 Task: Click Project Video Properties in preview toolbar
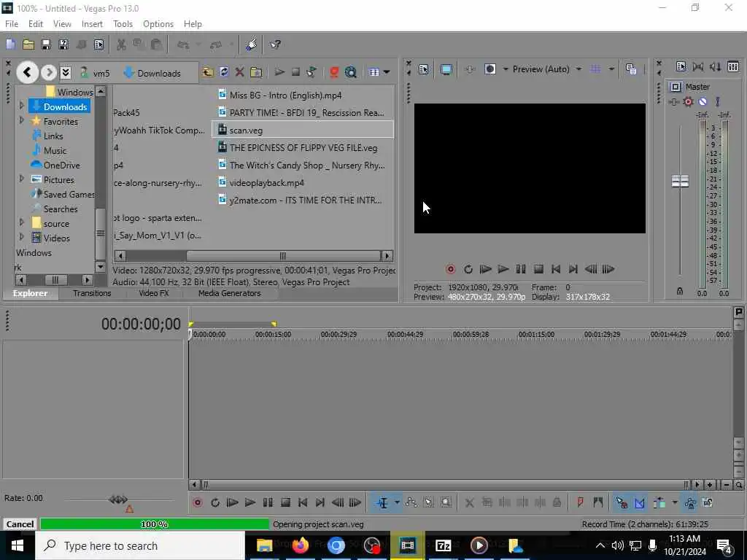tap(424, 69)
